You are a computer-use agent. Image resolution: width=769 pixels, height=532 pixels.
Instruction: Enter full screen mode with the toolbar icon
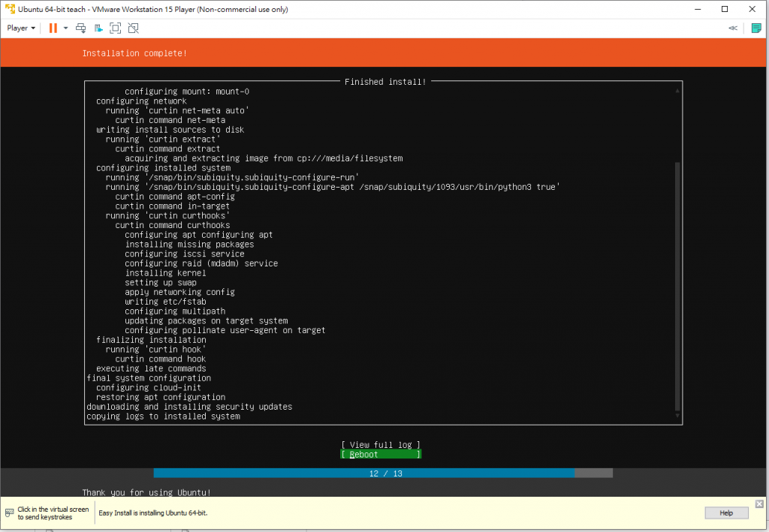115,28
